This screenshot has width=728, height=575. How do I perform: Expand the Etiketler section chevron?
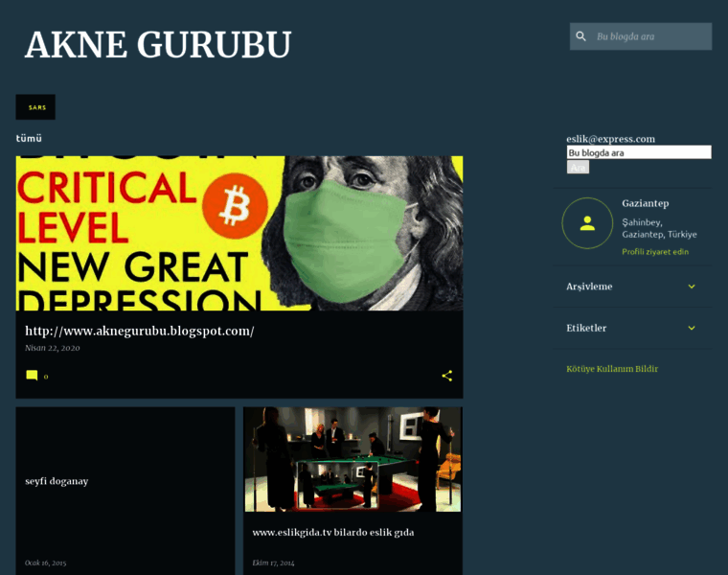pyautogui.click(x=692, y=328)
